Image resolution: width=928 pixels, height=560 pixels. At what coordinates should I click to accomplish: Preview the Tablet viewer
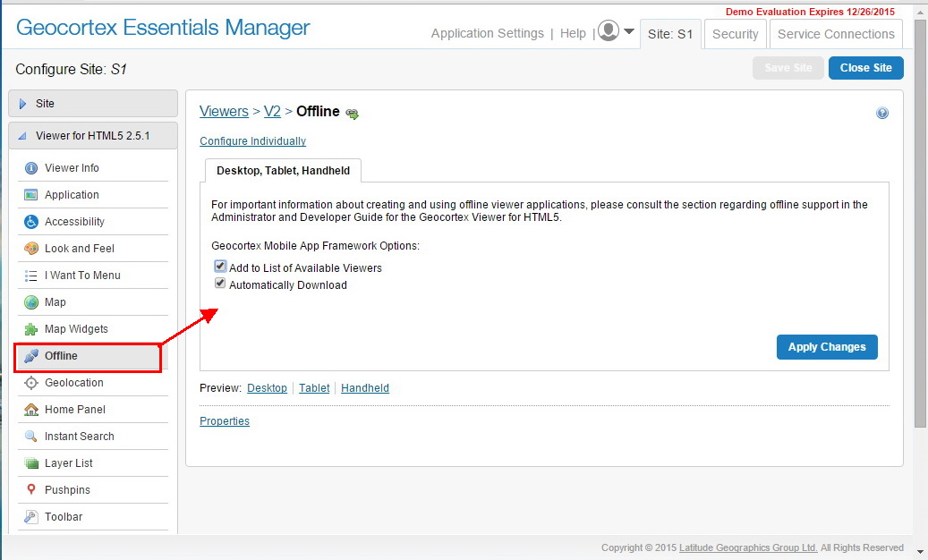pyautogui.click(x=314, y=388)
